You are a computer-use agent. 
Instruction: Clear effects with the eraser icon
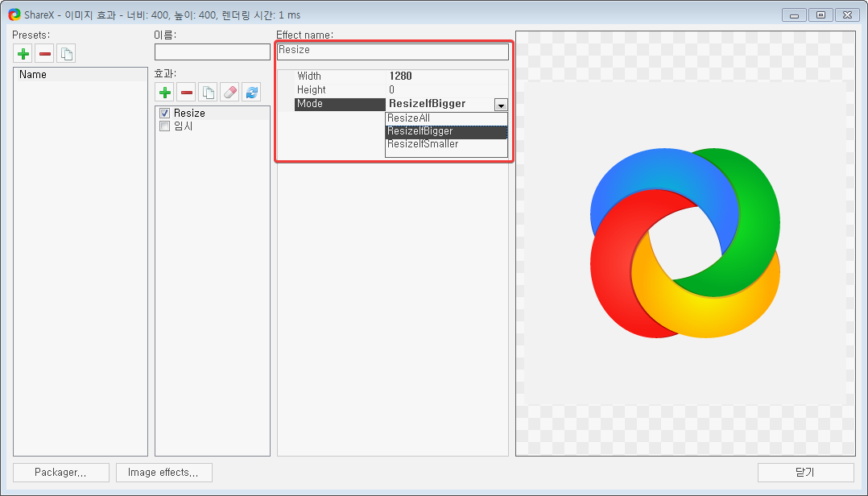(229, 92)
